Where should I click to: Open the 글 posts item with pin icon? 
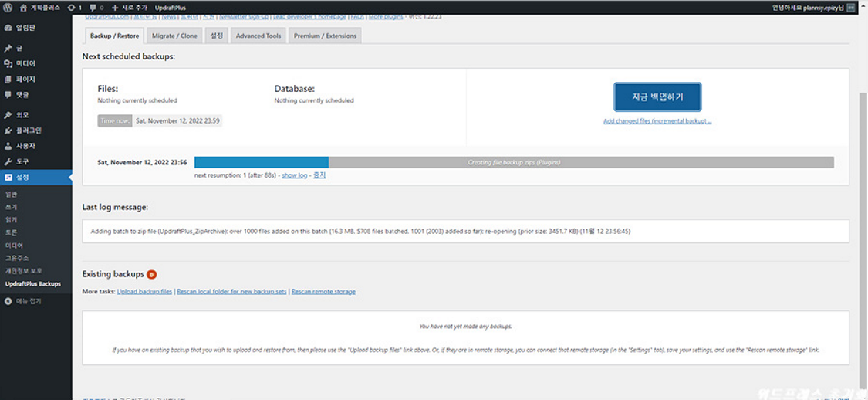[x=36, y=48]
